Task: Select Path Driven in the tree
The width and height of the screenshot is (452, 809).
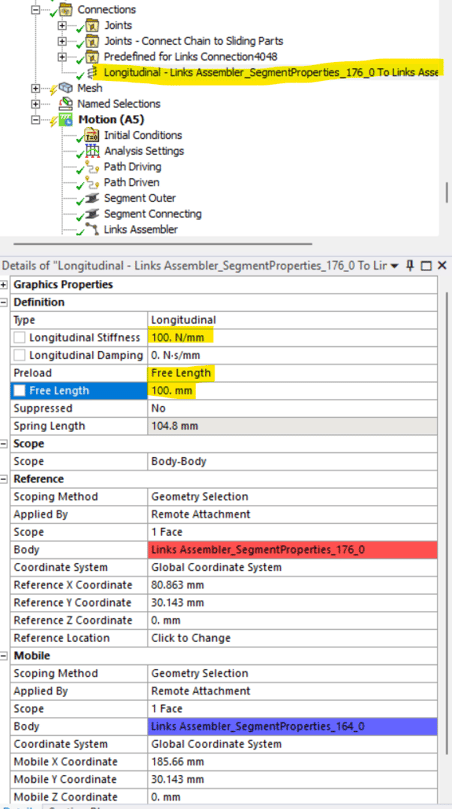Action: 132,183
